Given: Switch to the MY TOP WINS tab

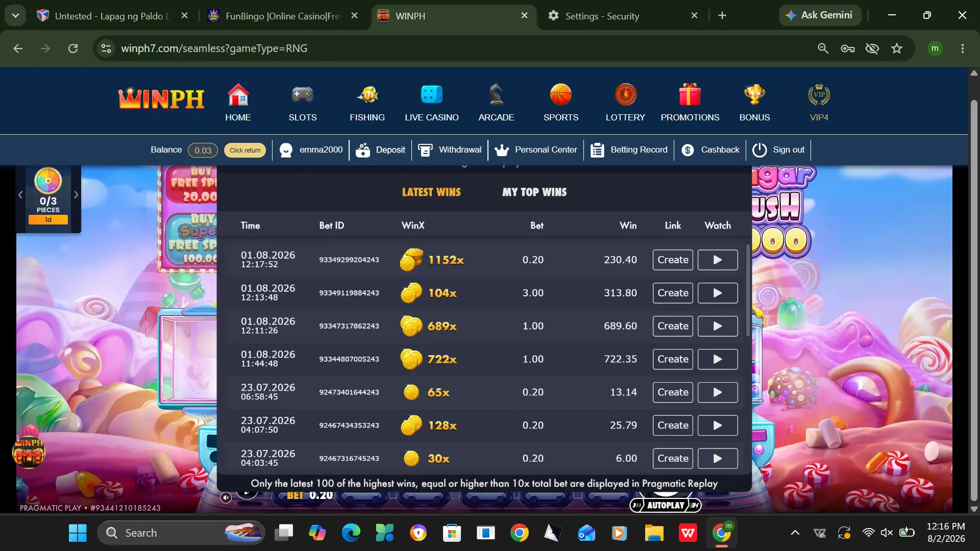Looking at the screenshot, I should pyautogui.click(x=534, y=192).
